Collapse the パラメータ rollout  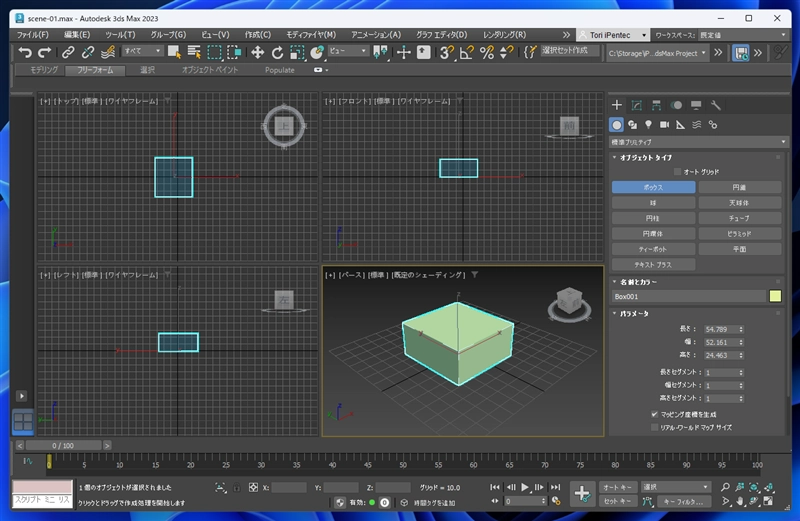[x=634, y=313]
